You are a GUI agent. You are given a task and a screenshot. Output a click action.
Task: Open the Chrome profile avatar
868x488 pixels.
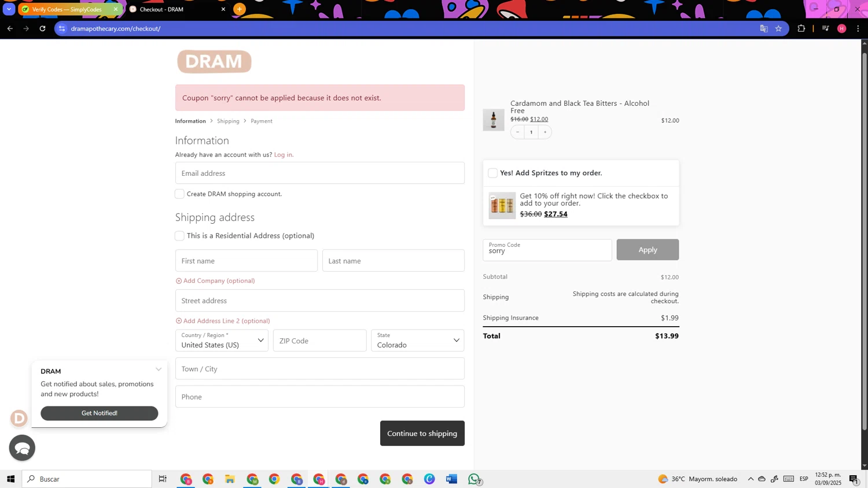[x=842, y=28]
